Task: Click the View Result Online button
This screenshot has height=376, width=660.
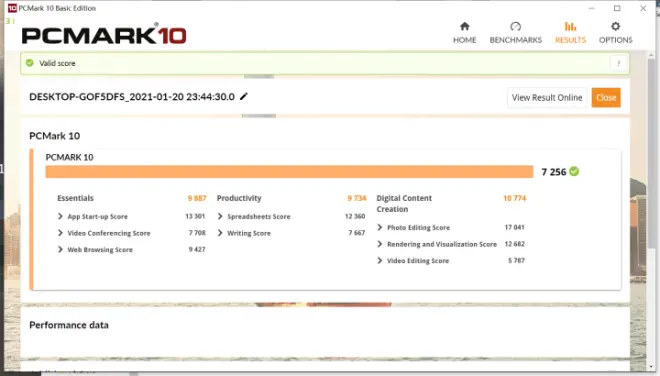Action: [x=547, y=98]
